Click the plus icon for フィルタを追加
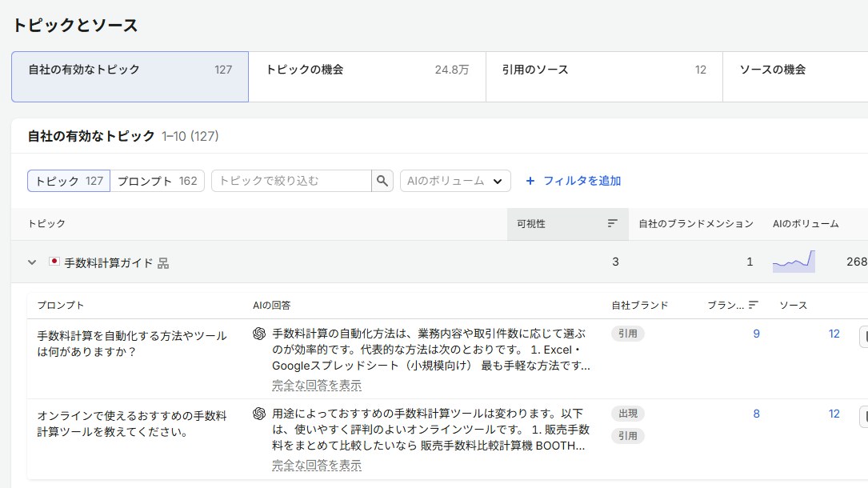 point(530,181)
